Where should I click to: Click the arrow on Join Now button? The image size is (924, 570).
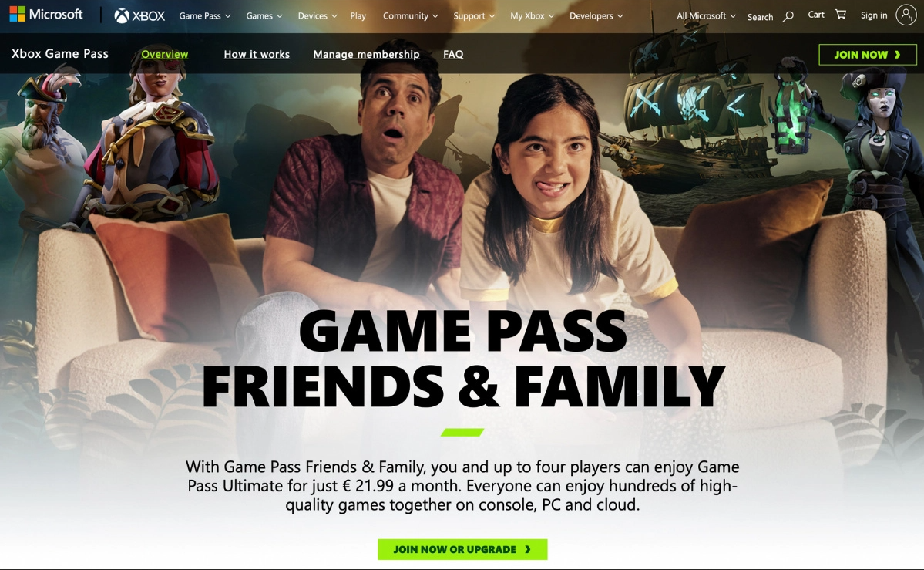[898, 55]
